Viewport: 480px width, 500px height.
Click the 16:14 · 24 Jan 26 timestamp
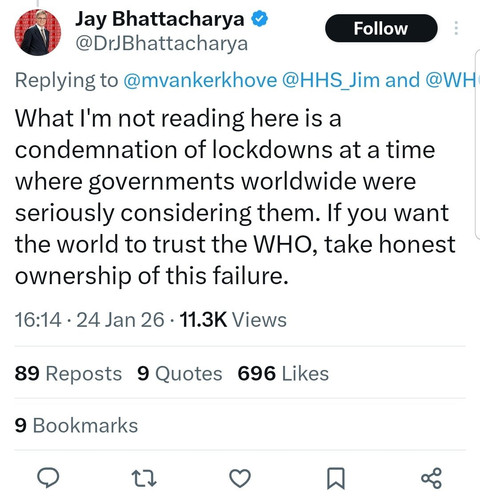point(89,320)
